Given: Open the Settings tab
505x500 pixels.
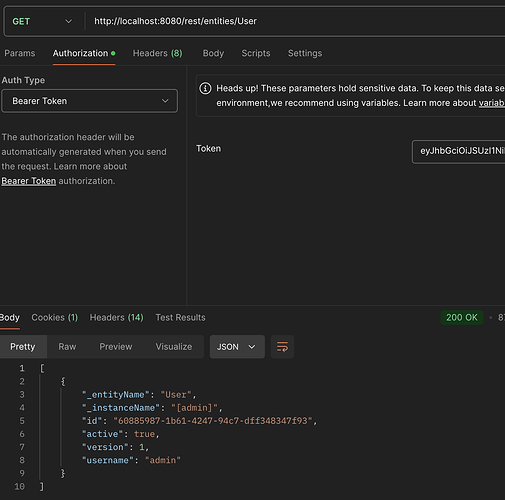Looking at the screenshot, I should (305, 53).
